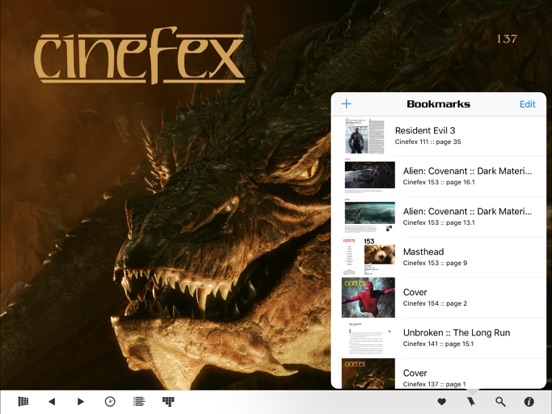
Task: Open the library grid view icon
Action: coord(23,401)
